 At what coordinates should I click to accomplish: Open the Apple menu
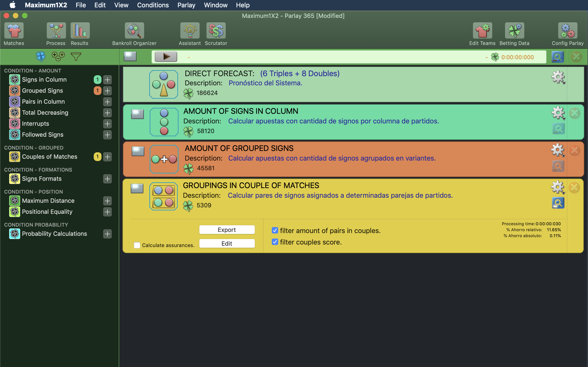13,5
